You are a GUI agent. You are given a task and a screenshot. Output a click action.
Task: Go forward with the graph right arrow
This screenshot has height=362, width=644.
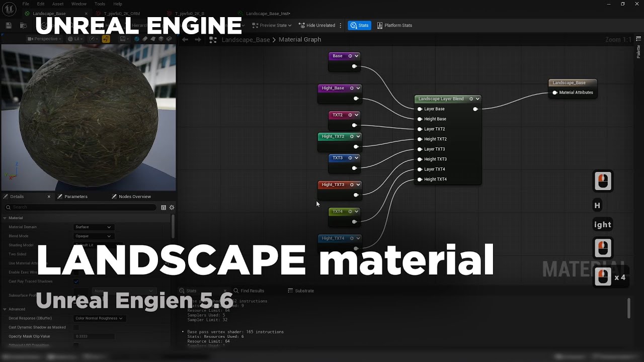click(x=198, y=39)
